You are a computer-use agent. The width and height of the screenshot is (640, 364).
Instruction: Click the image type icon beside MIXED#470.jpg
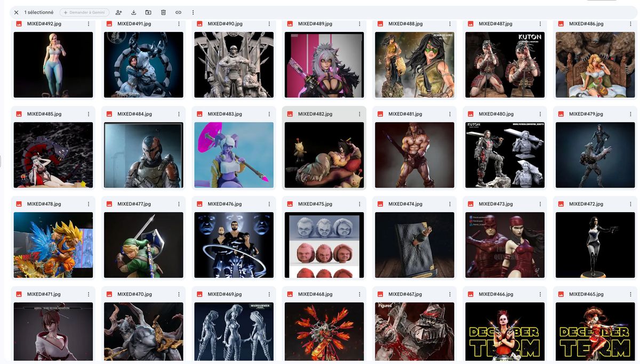pyautogui.click(x=109, y=294)
